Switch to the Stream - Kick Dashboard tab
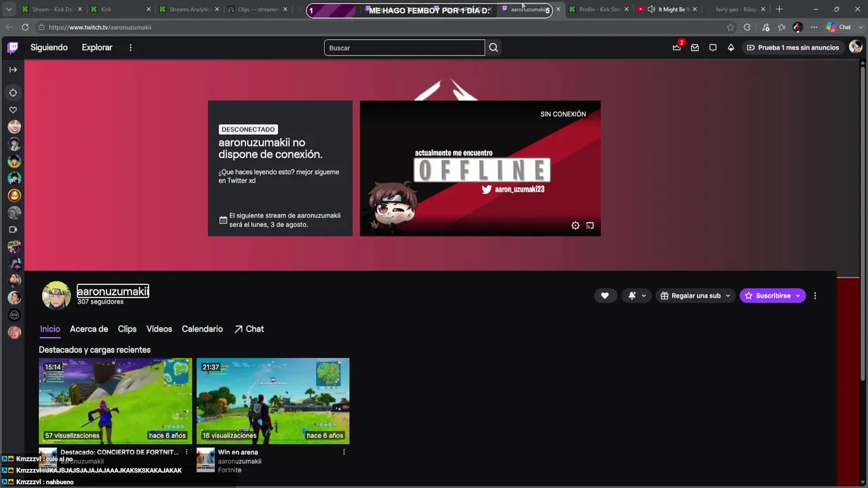The height and width of the screenshot is (488, 868). 52,9
